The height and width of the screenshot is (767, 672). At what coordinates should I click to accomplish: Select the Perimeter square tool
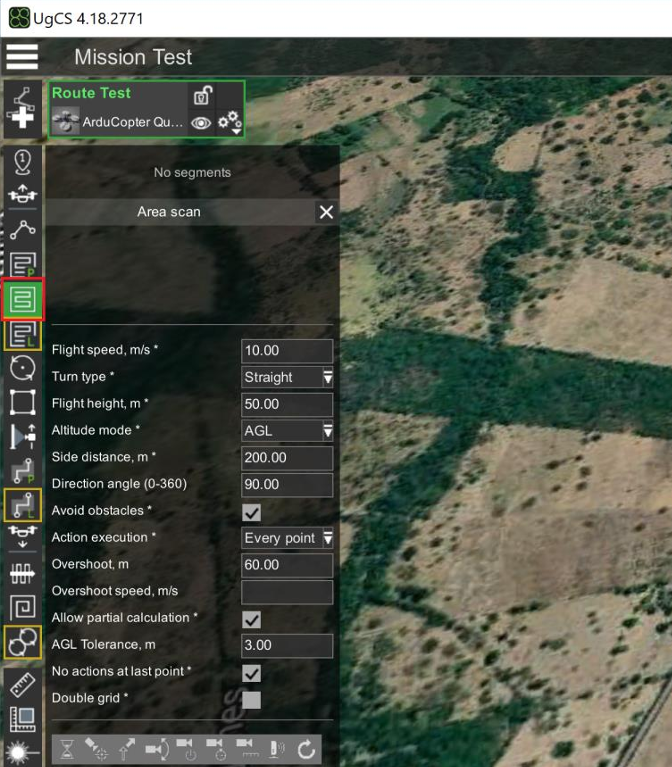pyautogui.click(x=22, y=403)
